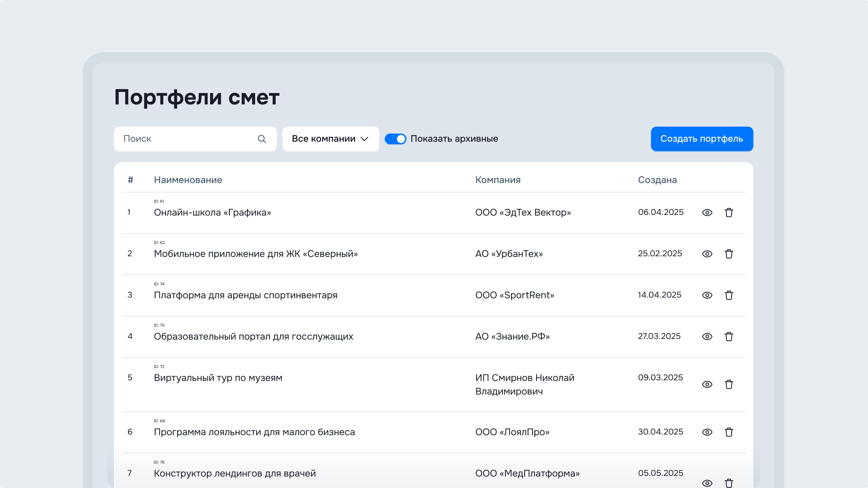Click date 06.04.2025

tap(660, 212)
